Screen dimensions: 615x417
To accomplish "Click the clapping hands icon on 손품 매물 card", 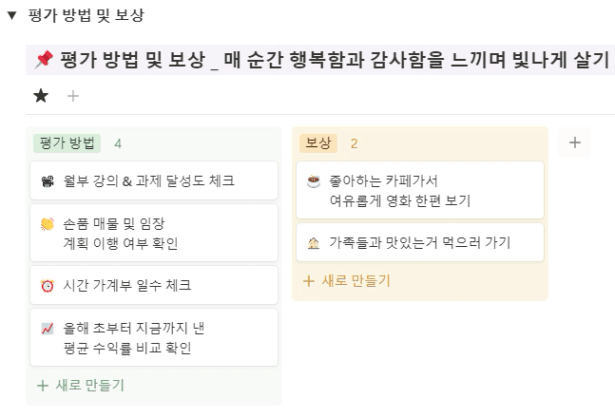I will tap(47, 224).
